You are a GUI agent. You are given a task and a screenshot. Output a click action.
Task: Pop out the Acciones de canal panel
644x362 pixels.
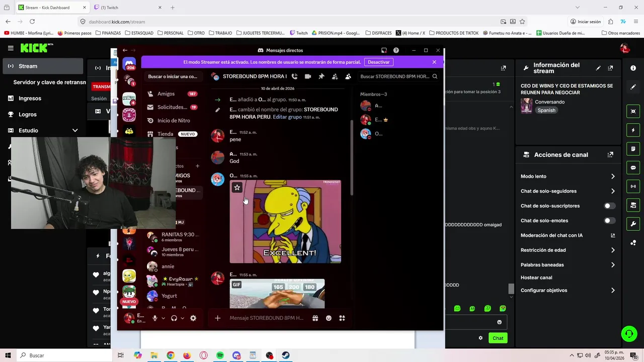click(610, 155)
